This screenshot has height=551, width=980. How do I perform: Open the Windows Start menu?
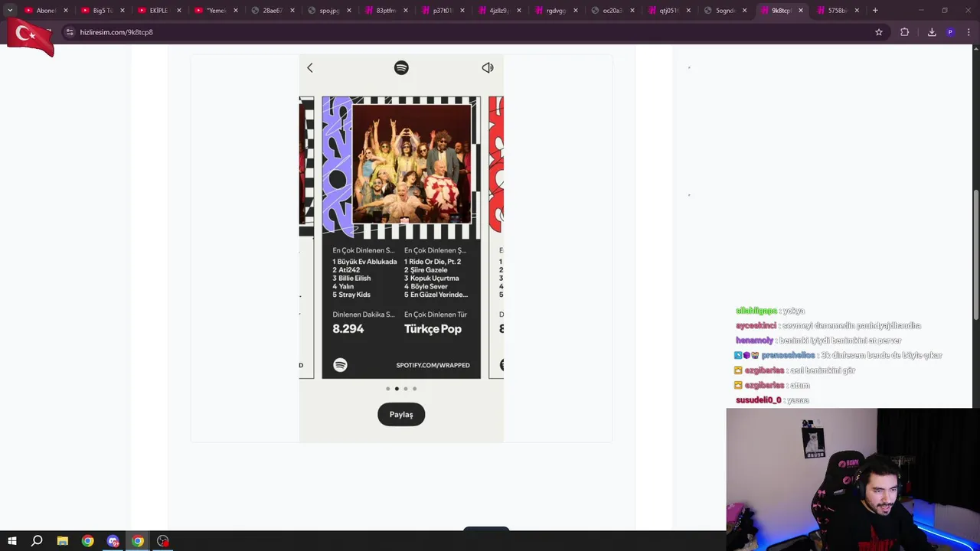click(11, 541)
